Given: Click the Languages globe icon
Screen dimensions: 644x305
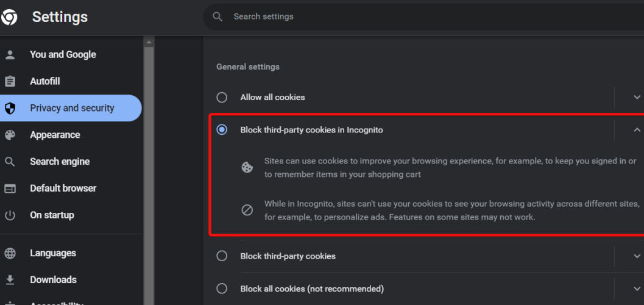Looking at the screenshot, I should point(10,253).
